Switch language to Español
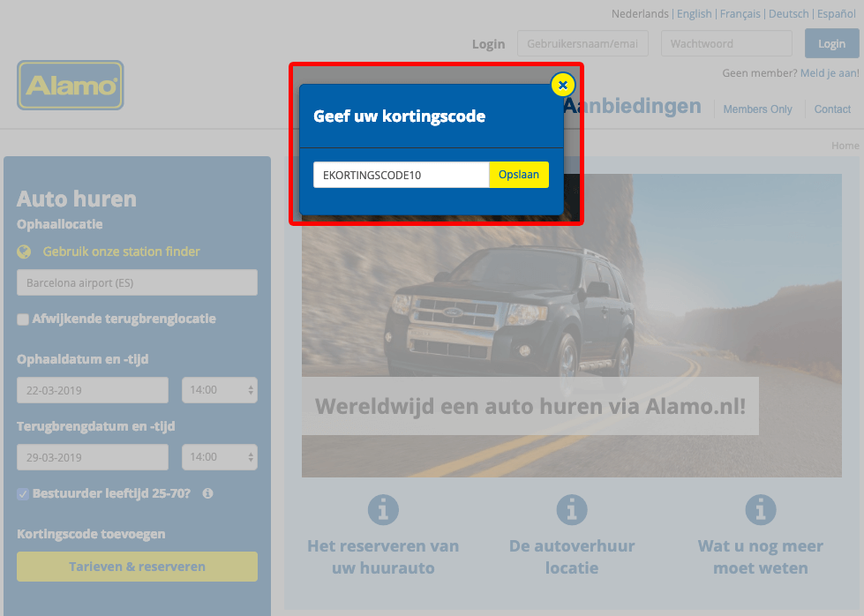864x616 pixels. pos(836,14)
